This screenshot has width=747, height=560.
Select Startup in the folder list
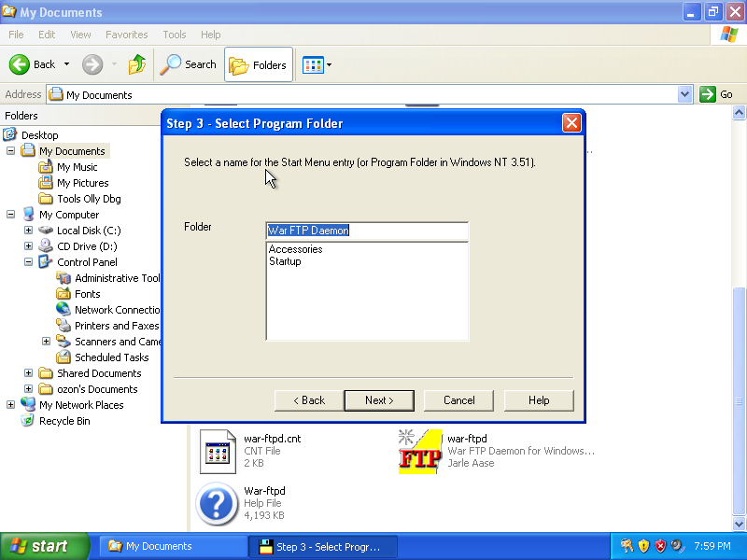(x=285, y=261)
